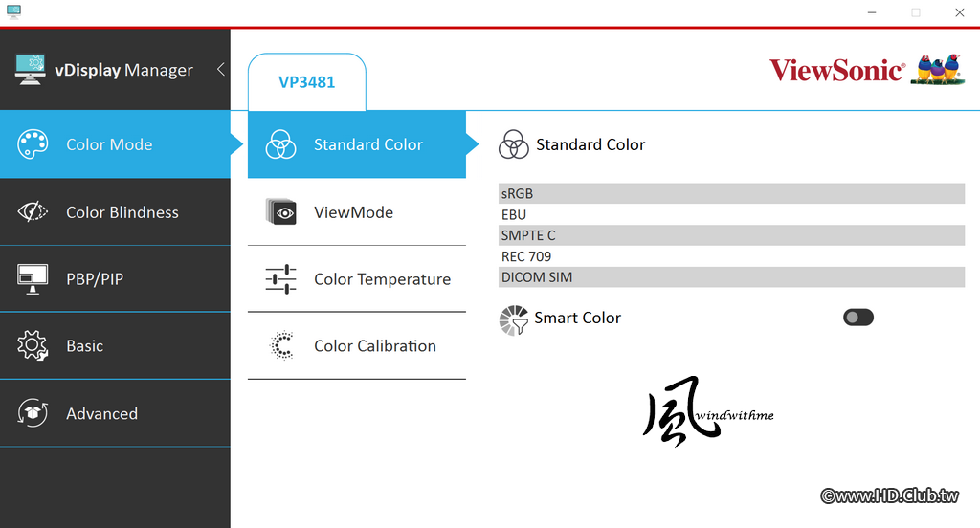Click the app icon in title bar
This screenshot has height=528, width=980.
tap(13, 11)
